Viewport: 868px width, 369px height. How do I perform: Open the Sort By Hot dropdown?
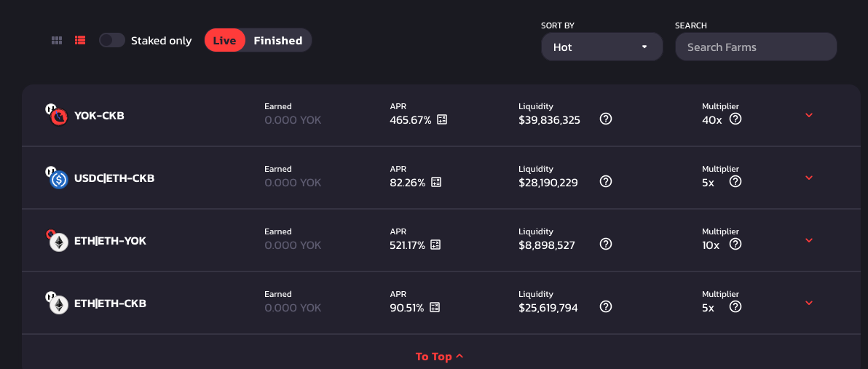(x=601, y=47)
